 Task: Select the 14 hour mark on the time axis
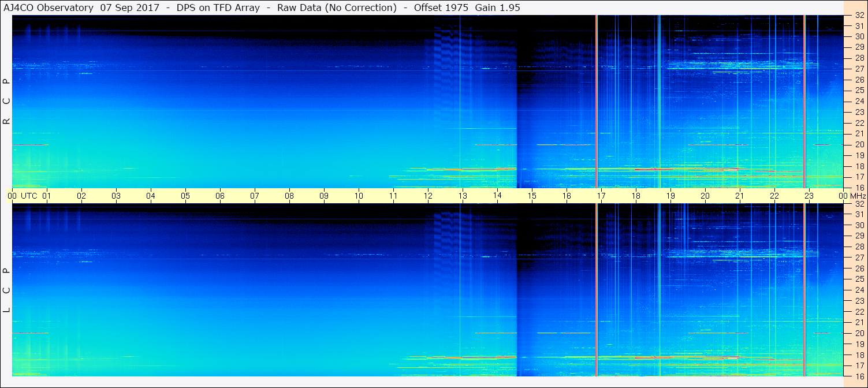pos(497,196)
